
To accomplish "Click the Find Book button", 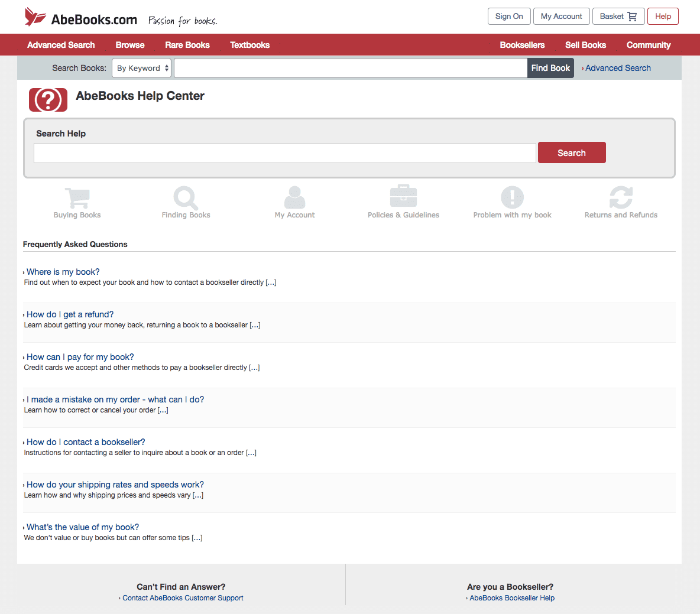I will [550, 69].
